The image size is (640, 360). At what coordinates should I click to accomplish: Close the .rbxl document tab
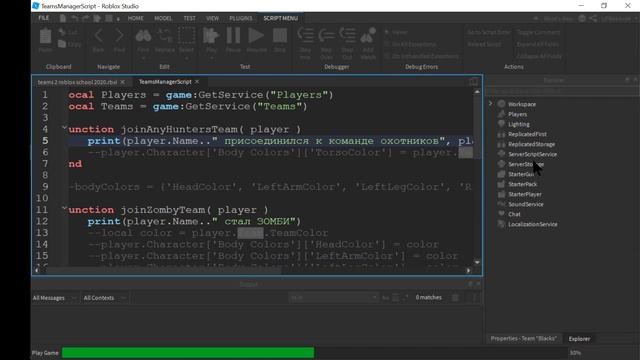[x=122, y=82]
